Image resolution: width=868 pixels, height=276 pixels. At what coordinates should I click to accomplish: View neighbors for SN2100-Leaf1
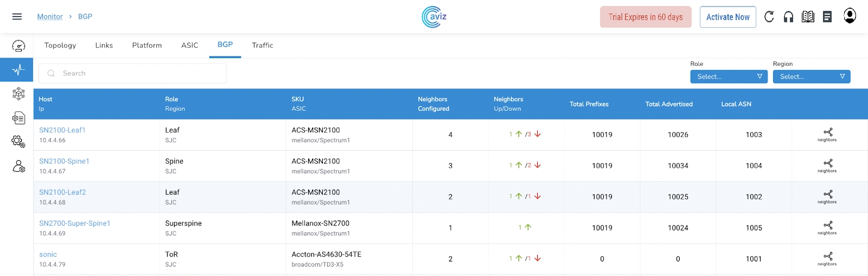[x=827, y=135]
